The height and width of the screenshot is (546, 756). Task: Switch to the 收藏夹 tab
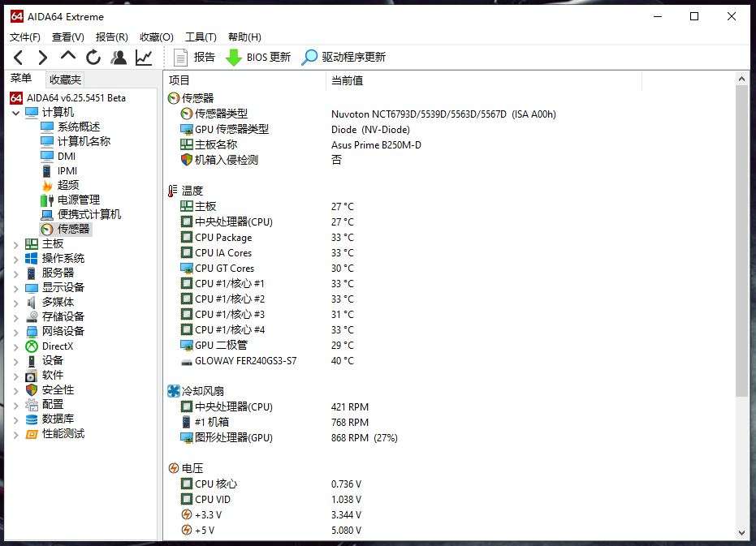65,80
